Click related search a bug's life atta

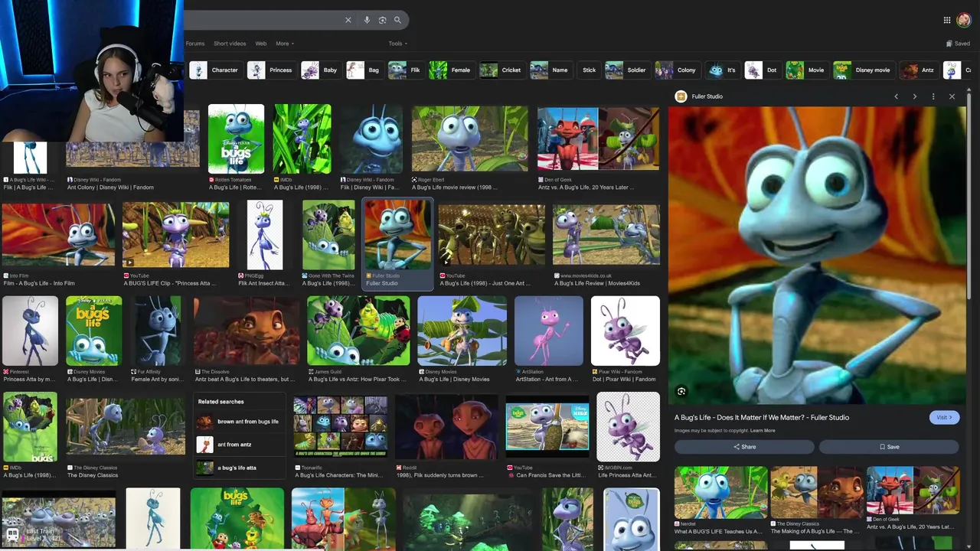[239, 468]
